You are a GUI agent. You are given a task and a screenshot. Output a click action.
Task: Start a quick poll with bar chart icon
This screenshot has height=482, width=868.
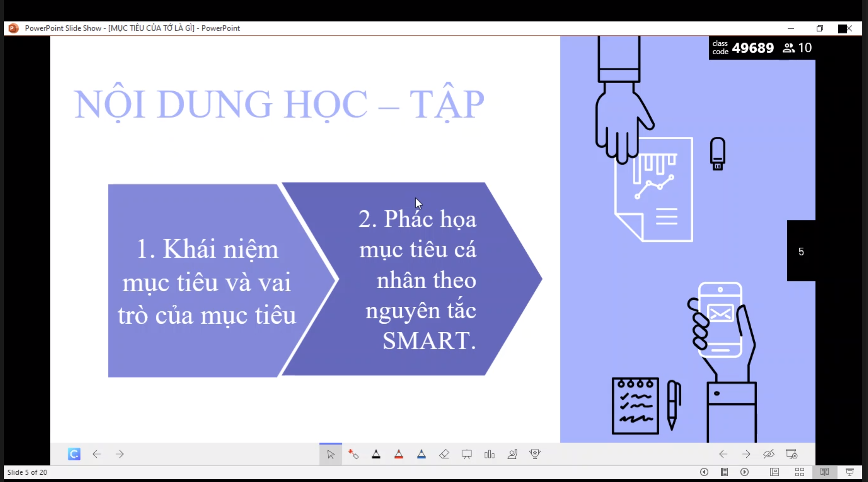[489, 454]
